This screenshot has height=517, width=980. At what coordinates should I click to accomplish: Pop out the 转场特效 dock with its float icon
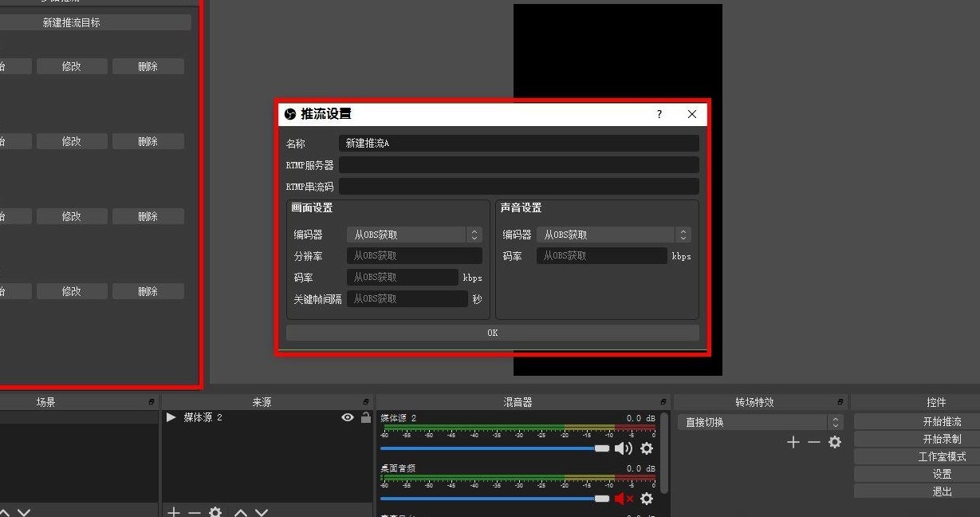tap(840, 402)
